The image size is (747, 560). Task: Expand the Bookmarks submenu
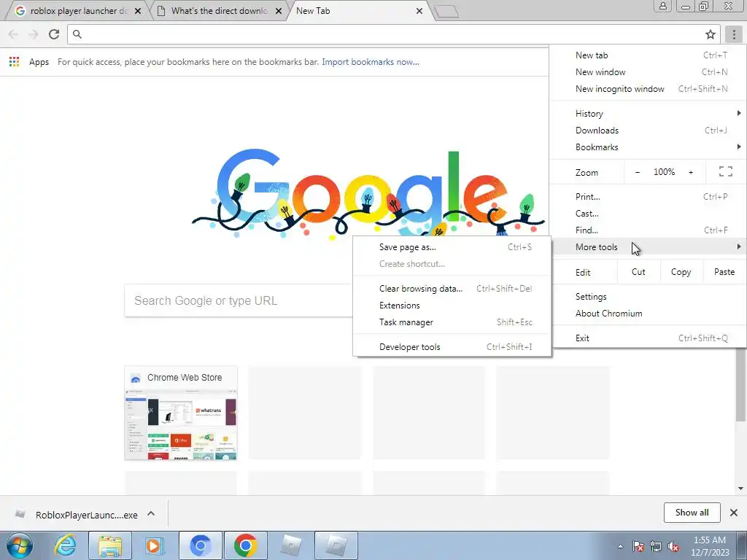(648, 147)
